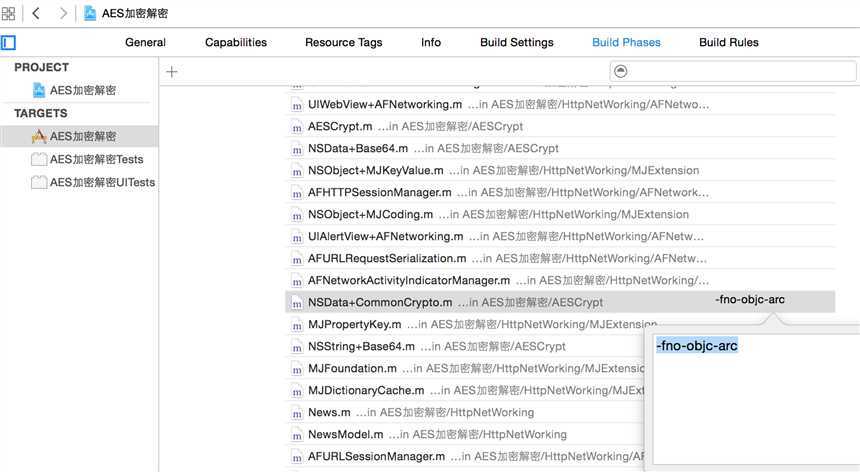Click the file icon beside MJFoundation.m

[297, 370]
